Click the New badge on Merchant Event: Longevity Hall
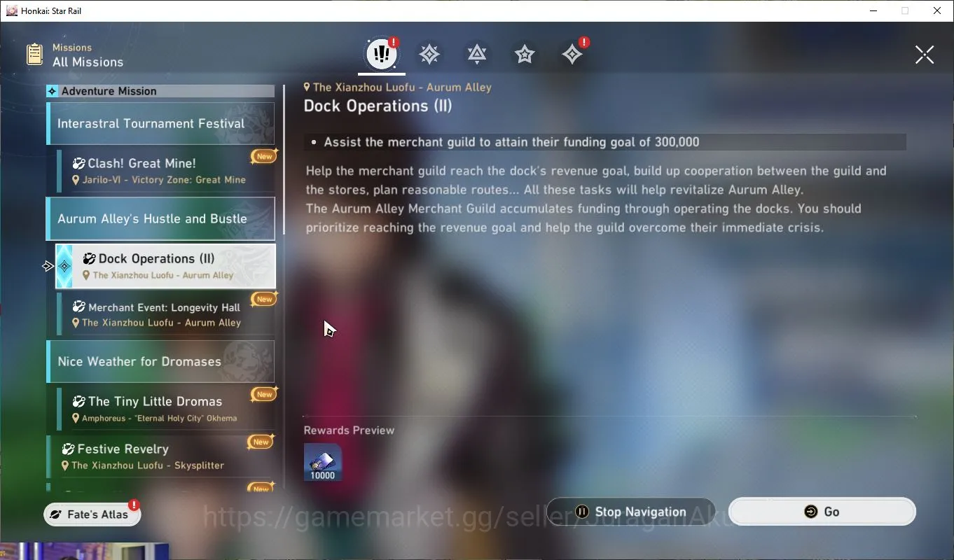Viewport: 954px width, 560px height. (x=264, y=299)
